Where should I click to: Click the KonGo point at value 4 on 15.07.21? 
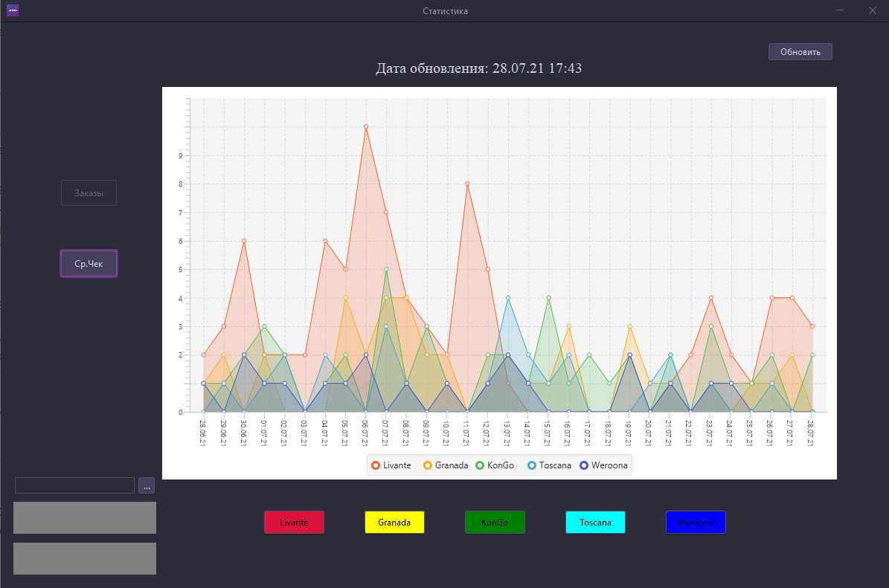[x=549, y=298]
